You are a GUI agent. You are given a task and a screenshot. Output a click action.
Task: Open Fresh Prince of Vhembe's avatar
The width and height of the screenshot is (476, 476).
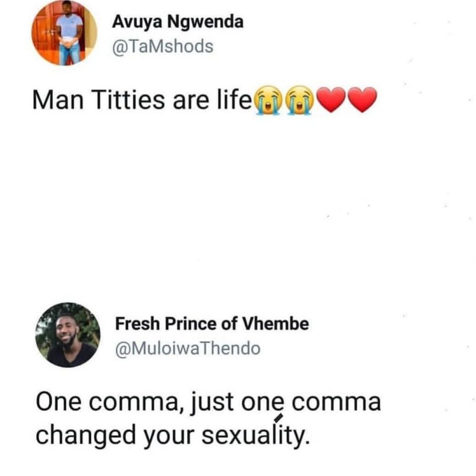tap(67, 335)
